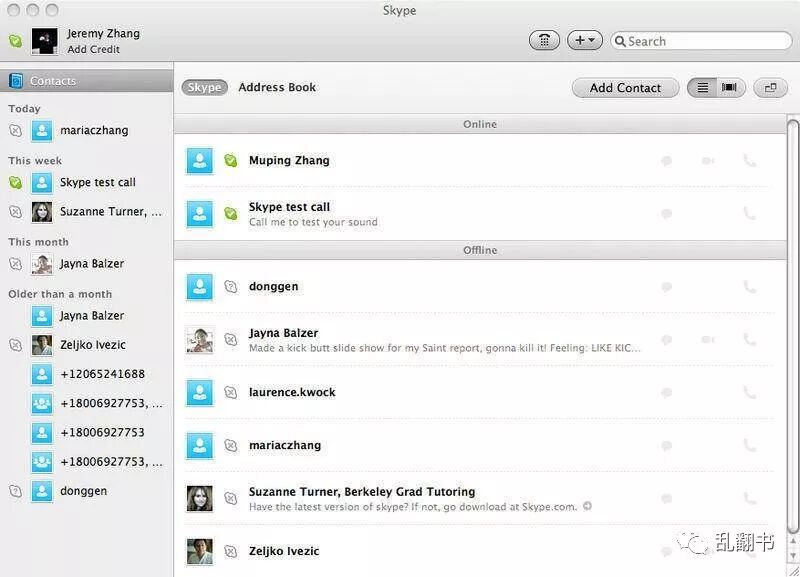The width and height of the screenshot is (800, 577).
Task: Switch to the Address Book tab
Action: 277,87
